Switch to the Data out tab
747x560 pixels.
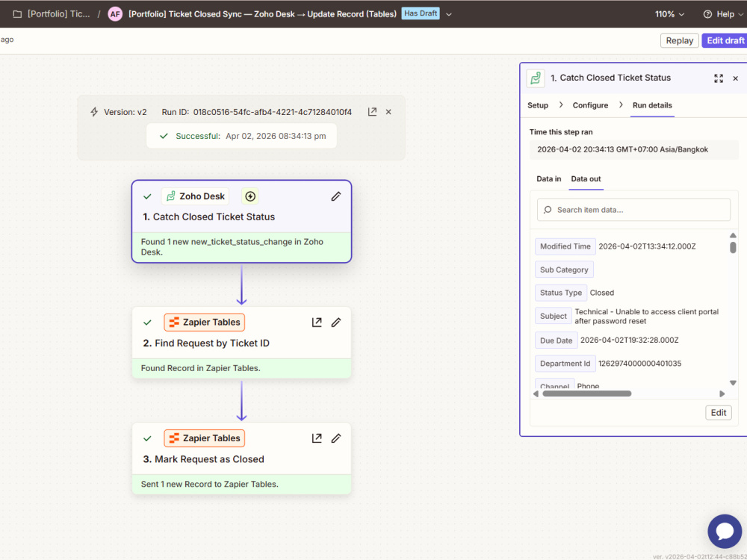click(586, 179)
